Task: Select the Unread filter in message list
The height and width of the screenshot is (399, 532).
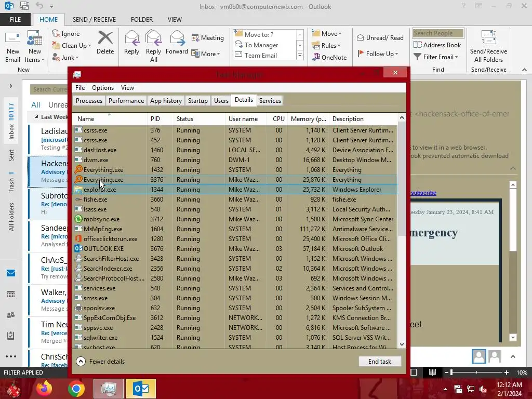Action: click(58, 105)
